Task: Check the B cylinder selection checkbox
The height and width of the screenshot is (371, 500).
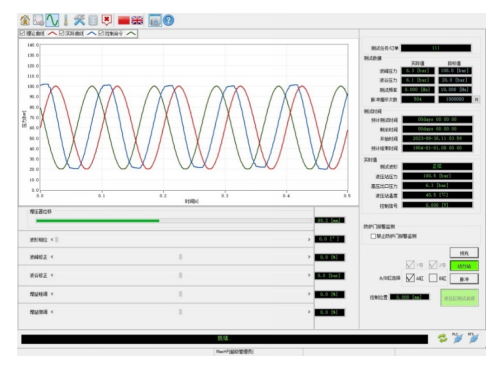Action: pyautogui.click(x=433, y=278)
